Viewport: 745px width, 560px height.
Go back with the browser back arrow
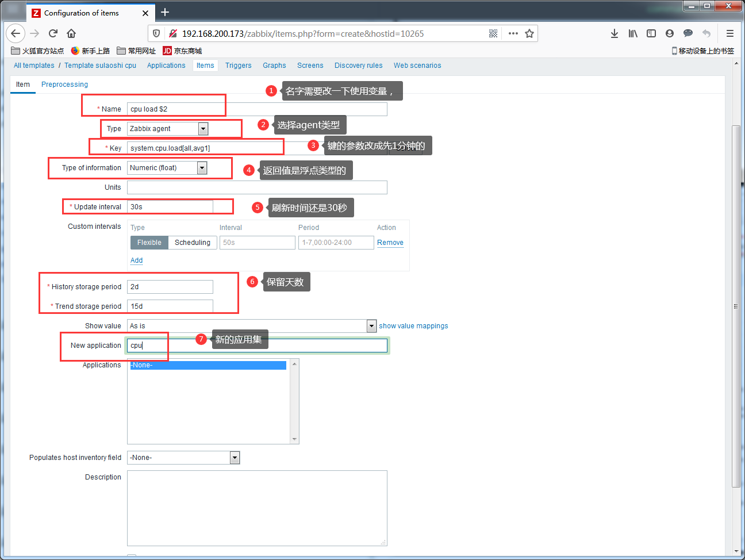[16, 33]
